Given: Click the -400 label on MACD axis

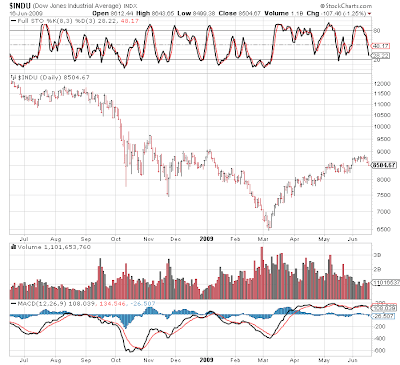Looking at the screenshot, I should coord(380,339).
